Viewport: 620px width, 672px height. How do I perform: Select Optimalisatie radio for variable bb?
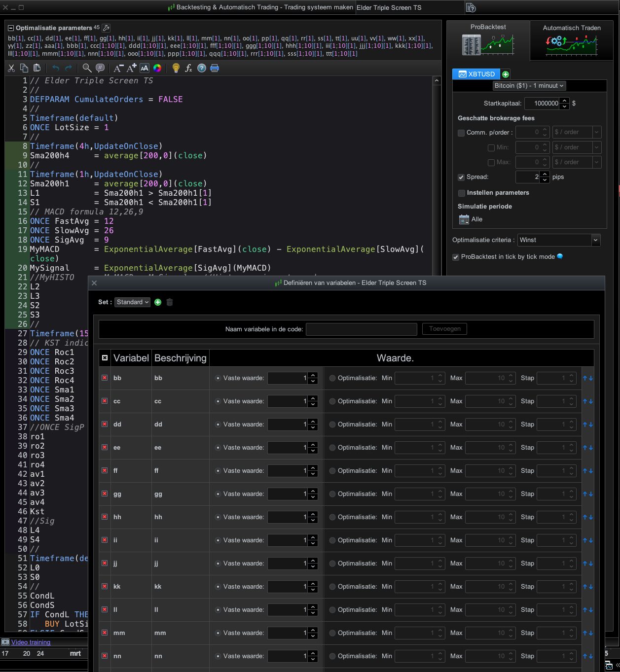tap(332, 378)
